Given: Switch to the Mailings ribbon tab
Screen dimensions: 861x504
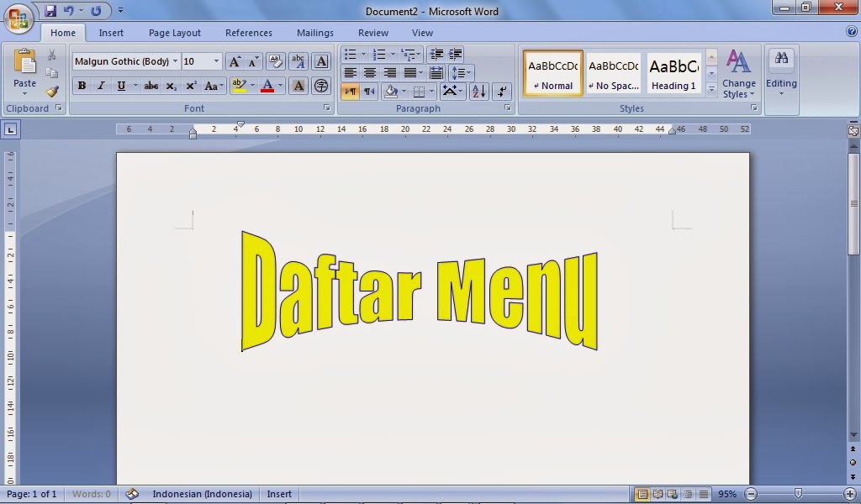Looking at the screenshot, I should point(314,33).
